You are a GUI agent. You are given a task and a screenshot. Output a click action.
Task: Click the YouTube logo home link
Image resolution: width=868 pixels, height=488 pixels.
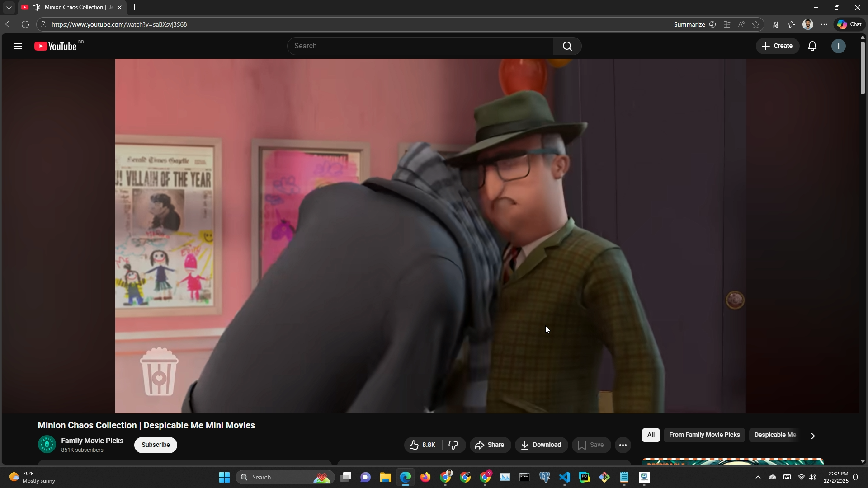tap(56, 46)
